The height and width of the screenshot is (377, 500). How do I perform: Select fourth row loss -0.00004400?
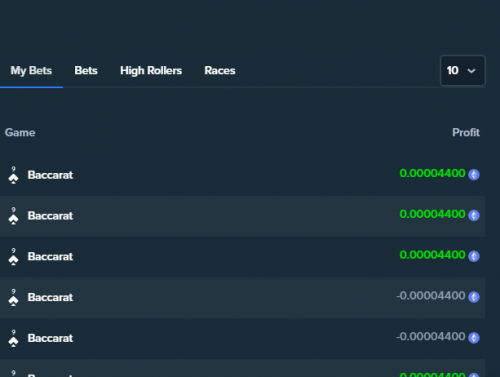pos(431,296)
